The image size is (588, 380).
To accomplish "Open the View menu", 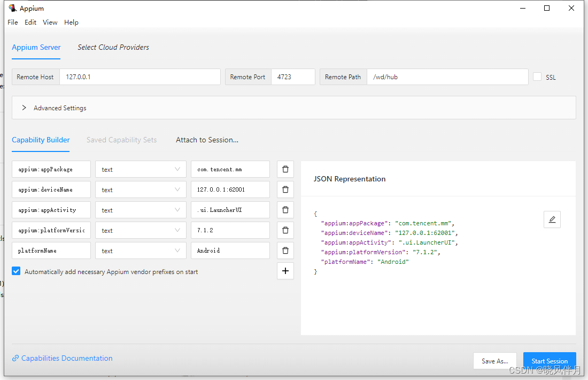I will [x=50, y=22].
